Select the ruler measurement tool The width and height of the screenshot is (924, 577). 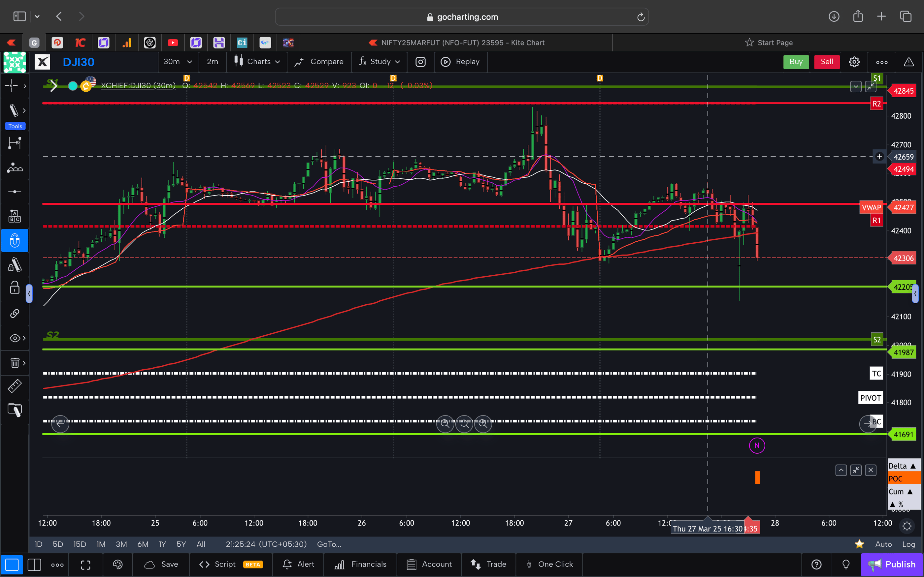point(15,386)
